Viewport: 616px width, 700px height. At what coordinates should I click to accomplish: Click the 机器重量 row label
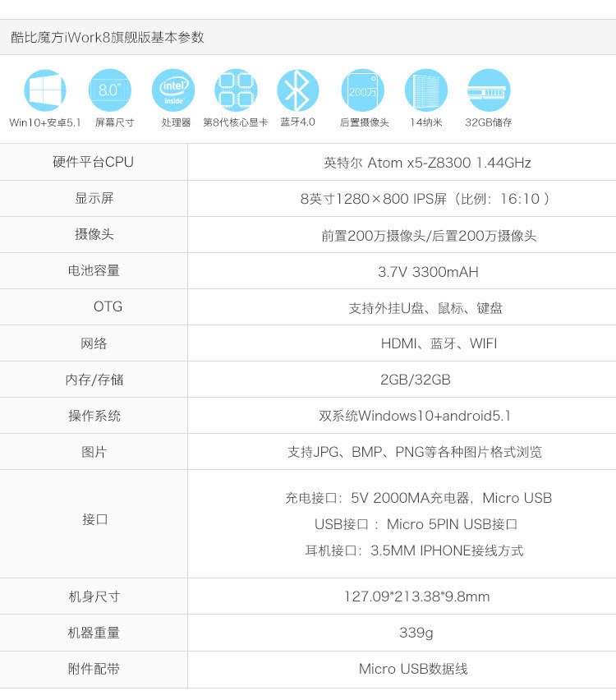94,633
